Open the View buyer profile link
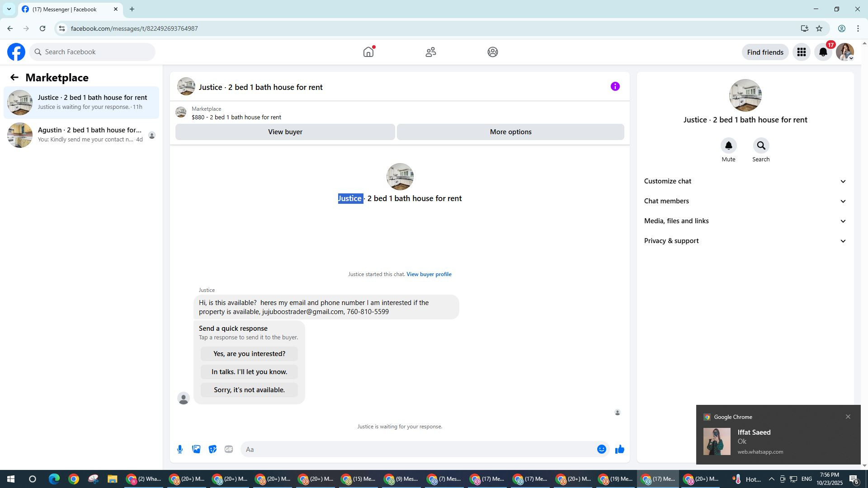 click(429, 274)
